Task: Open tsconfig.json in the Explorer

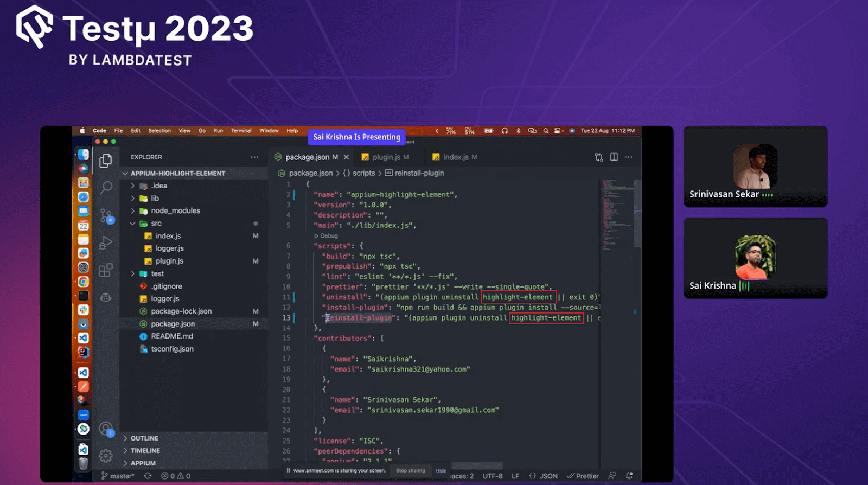Action: point(172,349)
